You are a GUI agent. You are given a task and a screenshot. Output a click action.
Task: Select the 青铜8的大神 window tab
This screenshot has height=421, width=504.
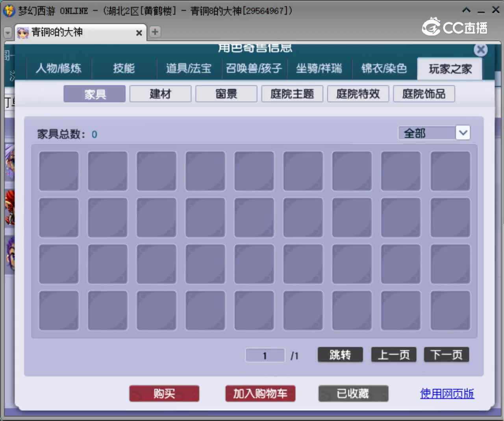[x=81, y=32]
